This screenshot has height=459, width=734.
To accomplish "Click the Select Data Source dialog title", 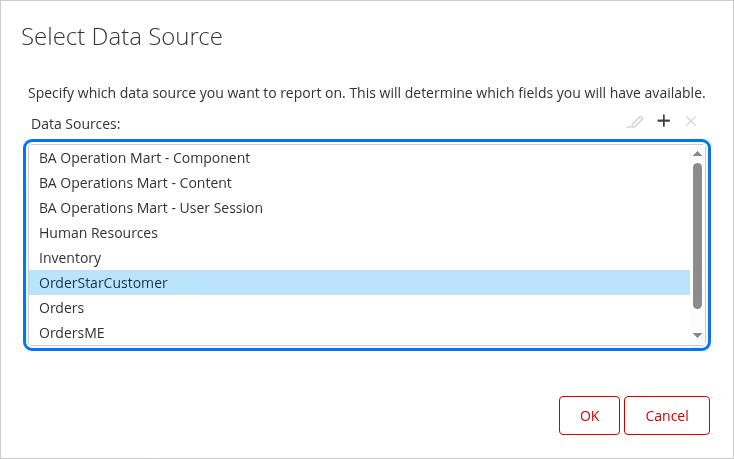I will tap(121, 38).
